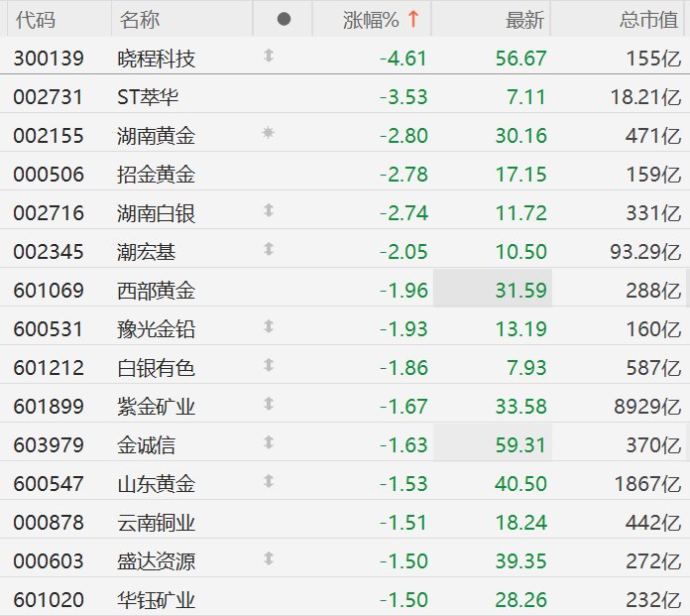Open stock 西部黄金 by name
The width and height of the screenshot is (690, 616).
coord(156,291)
